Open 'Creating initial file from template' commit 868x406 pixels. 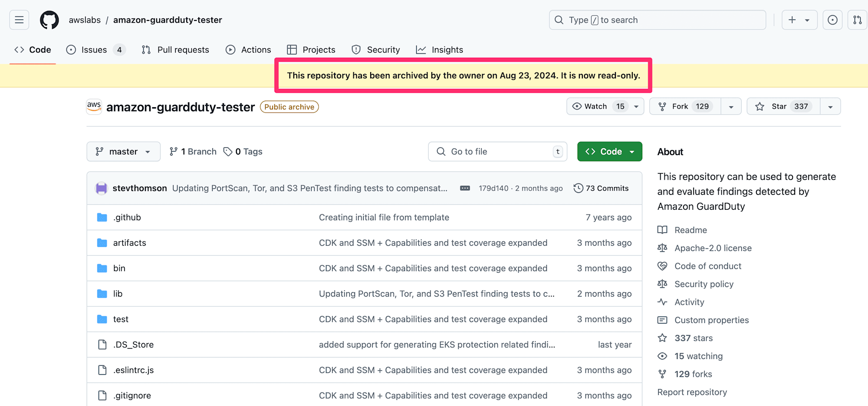tap(384, 217)
